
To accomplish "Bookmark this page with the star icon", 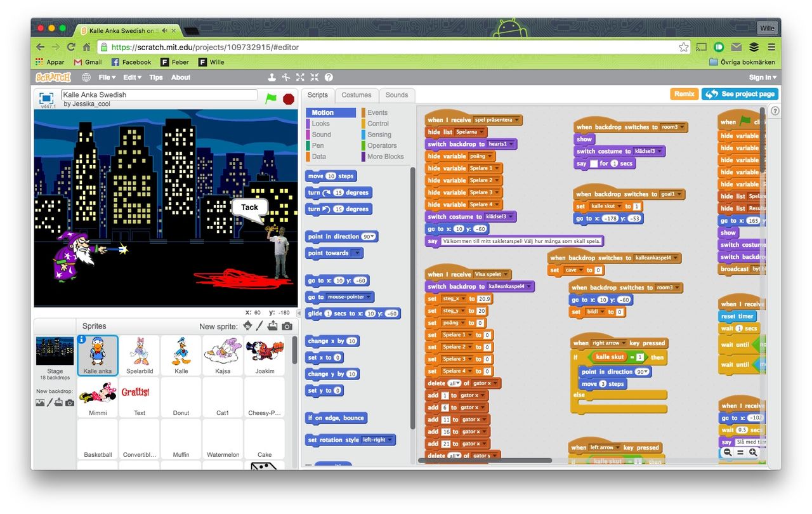I will point(683,47).
